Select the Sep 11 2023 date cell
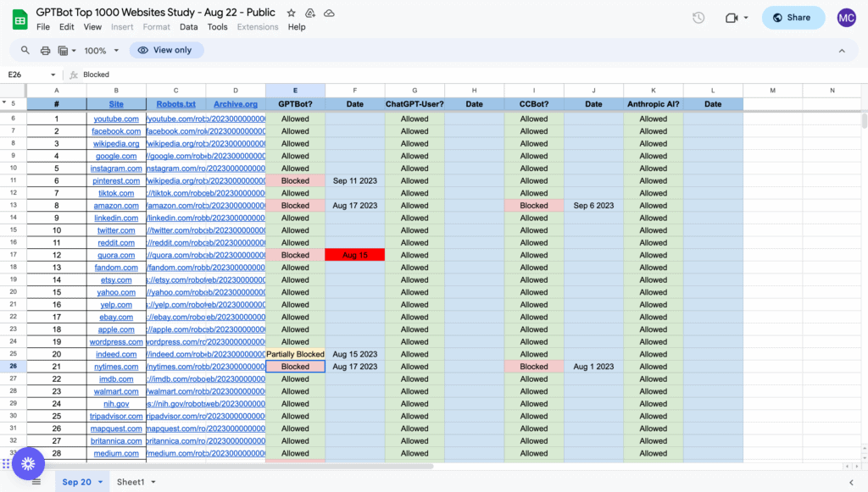 point(355,180)
